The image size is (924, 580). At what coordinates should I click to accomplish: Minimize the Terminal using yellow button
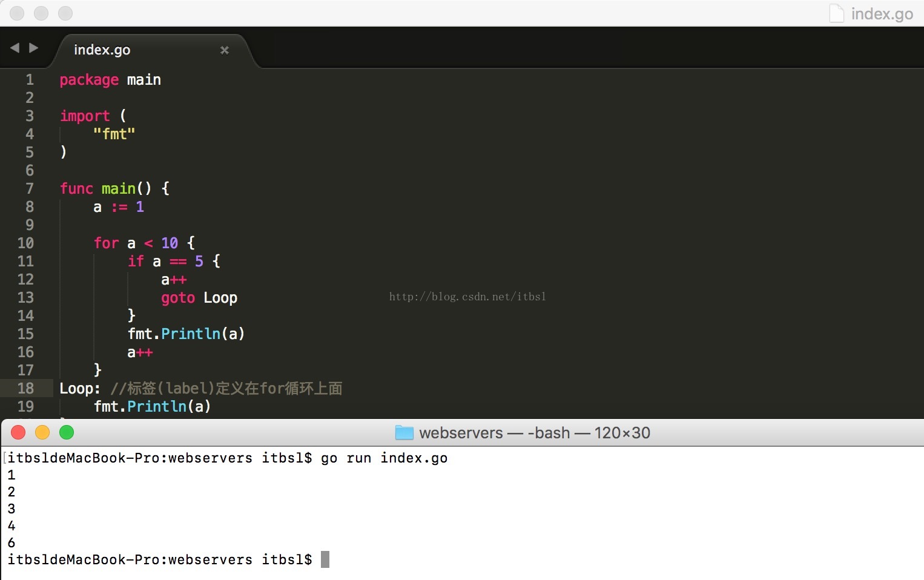42,432
